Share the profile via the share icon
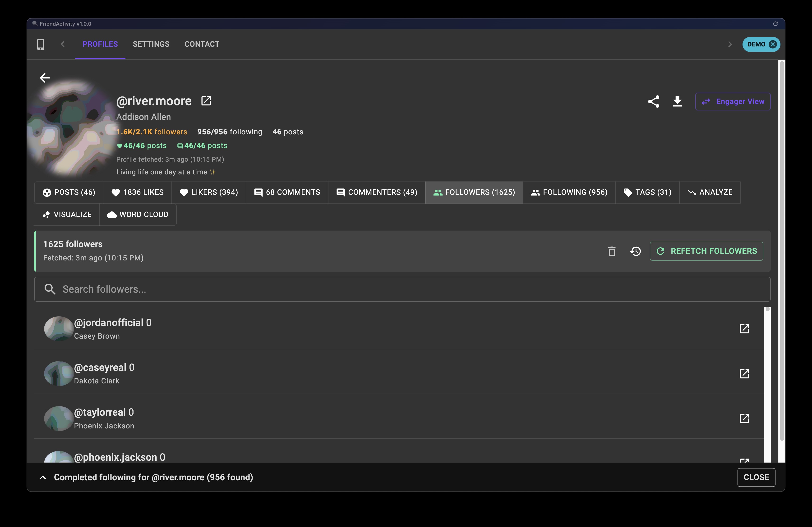This screenshot has width=812, height=527. [654, 101]
